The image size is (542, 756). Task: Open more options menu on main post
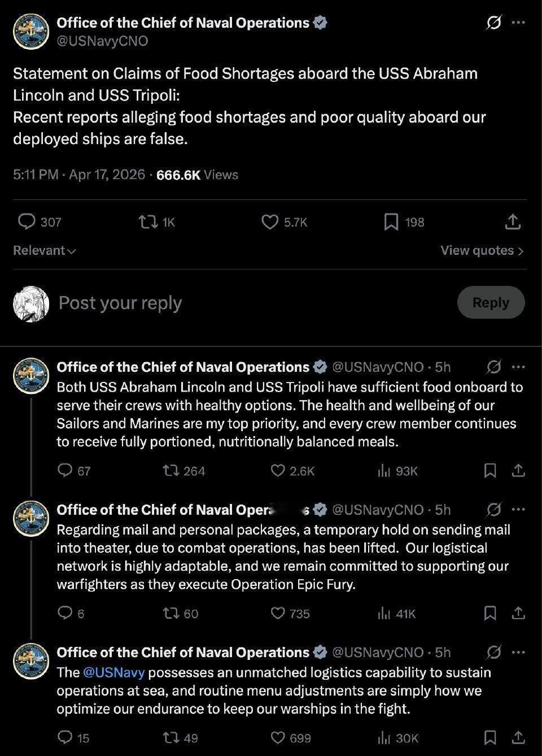pos(518,23)
